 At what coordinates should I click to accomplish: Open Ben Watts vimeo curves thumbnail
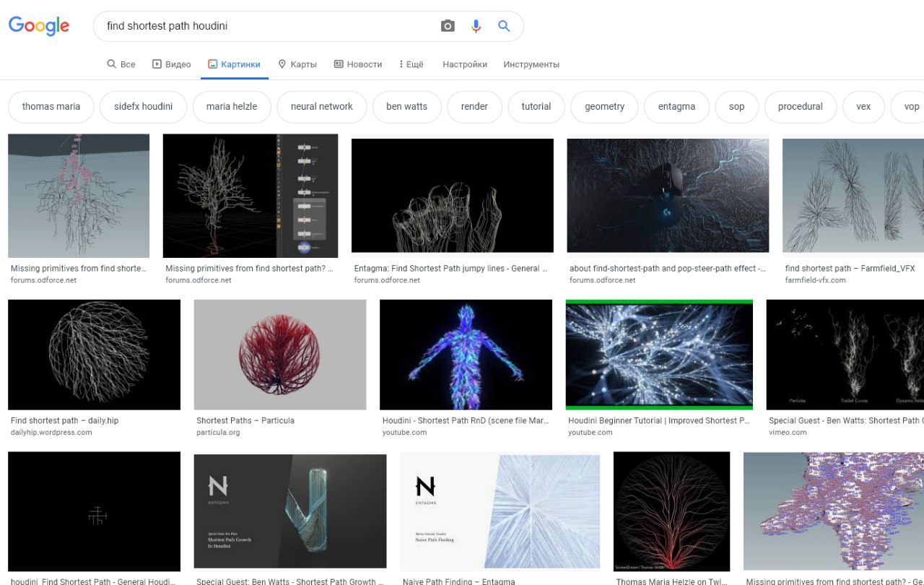[x=845, y=355]
